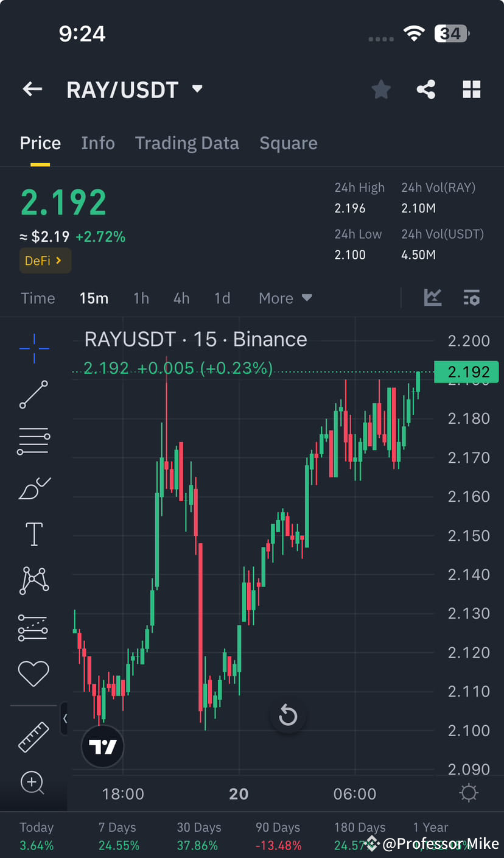Open the share options
Image resolution: width=504 pixels, height=858 pixels.
[425, 89]
